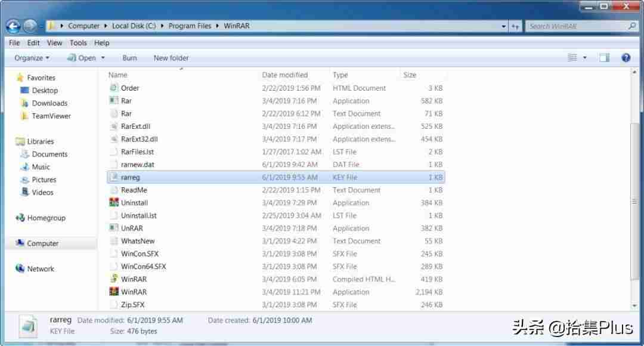
Task: Select Network in the navigation pane
Action: pos(41,268)
